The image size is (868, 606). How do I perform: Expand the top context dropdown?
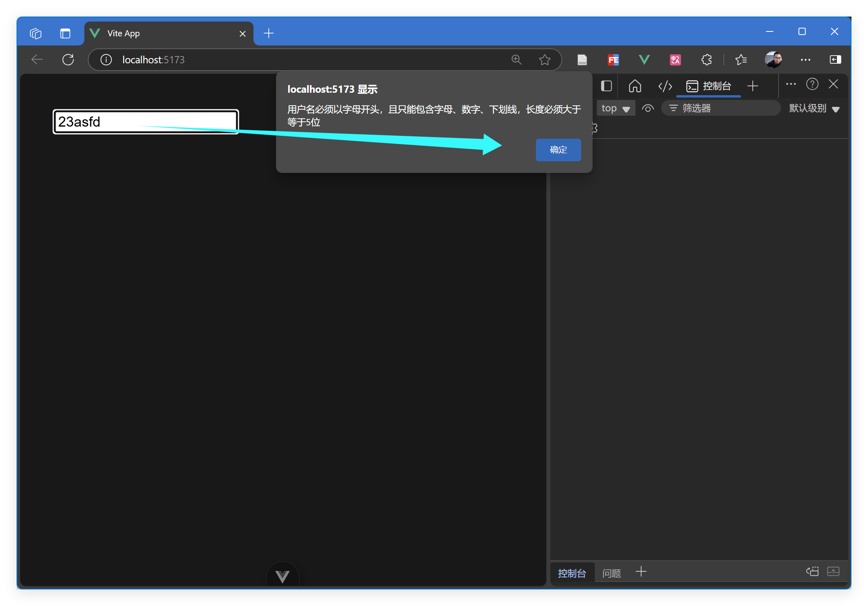pyautogui.click(x=616, y=108)
